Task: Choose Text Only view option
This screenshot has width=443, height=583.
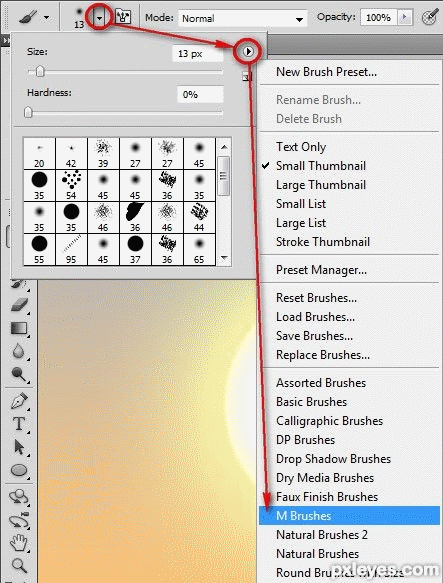Action: [x=301, y=147]
